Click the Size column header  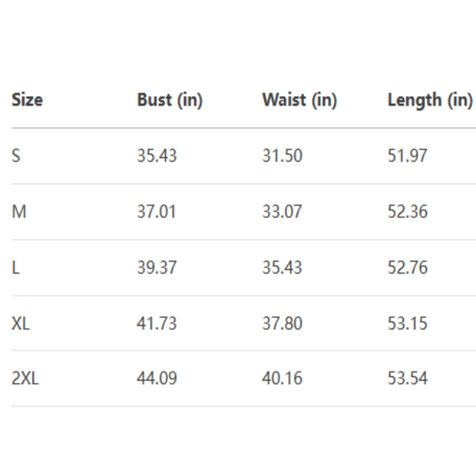tap(27, 100)
